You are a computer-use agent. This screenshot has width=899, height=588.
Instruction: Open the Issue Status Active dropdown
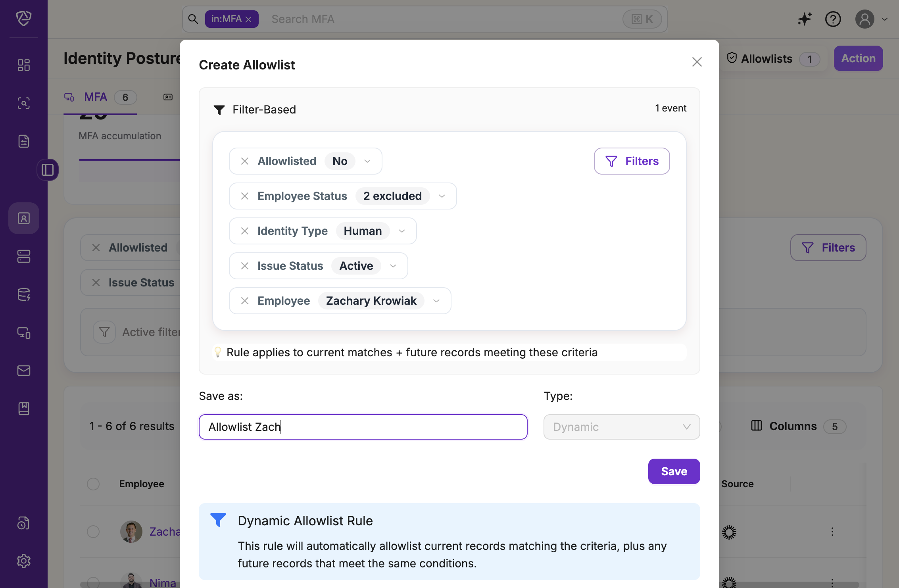pyautogui.click(x=393, y=266)
